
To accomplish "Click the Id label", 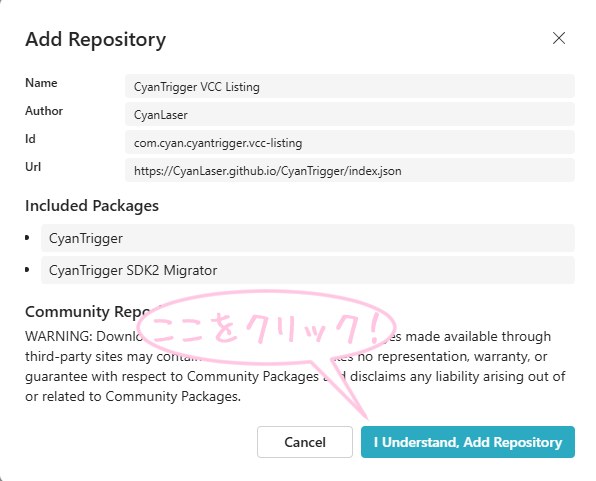I will coord(30,139).
